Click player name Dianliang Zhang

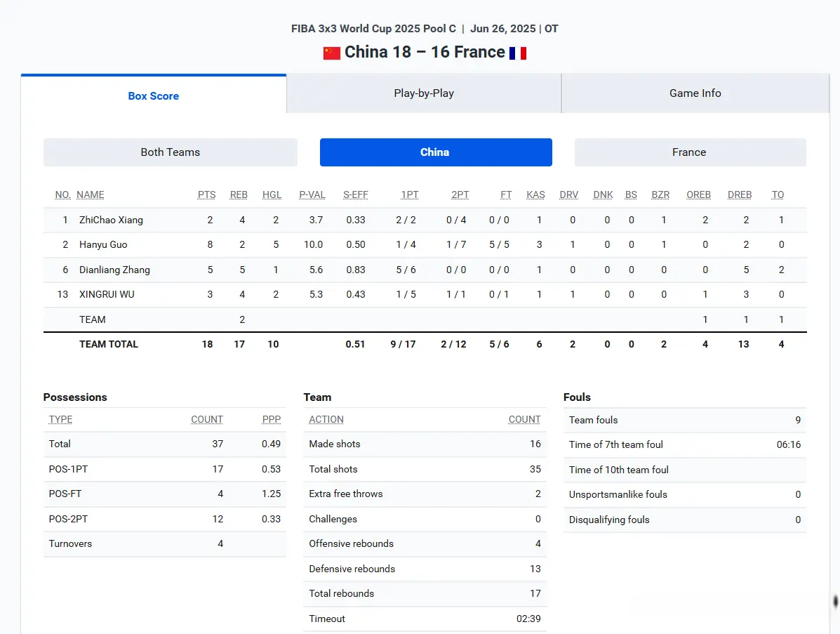tap(114, 270)
